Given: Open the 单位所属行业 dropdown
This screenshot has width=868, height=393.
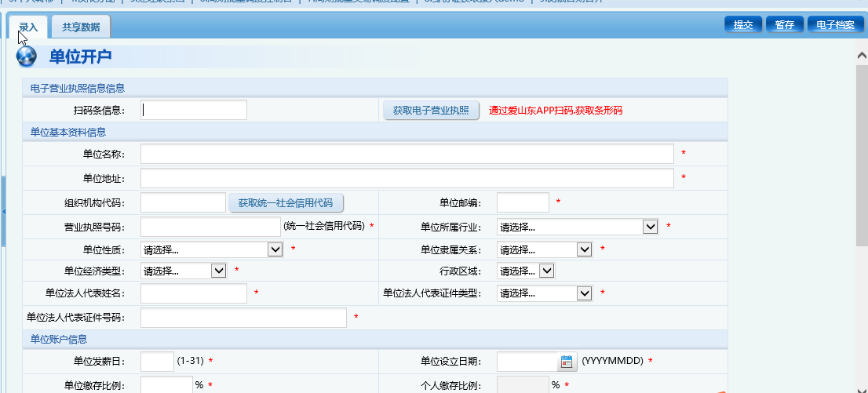Looking at the screenshot, I should coord(578,227).
